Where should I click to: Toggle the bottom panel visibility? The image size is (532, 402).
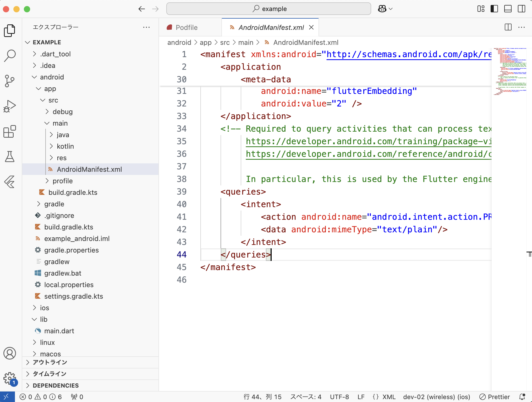pos(508,9)
